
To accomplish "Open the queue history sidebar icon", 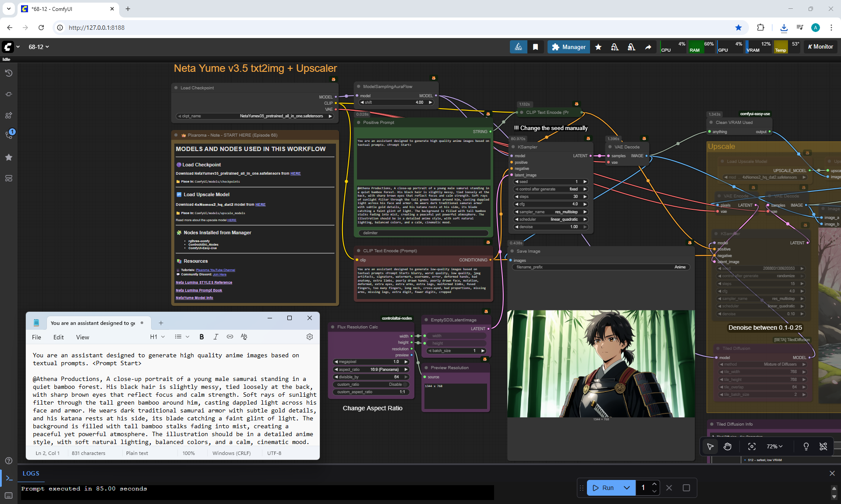I will click(x=8, y=73).
